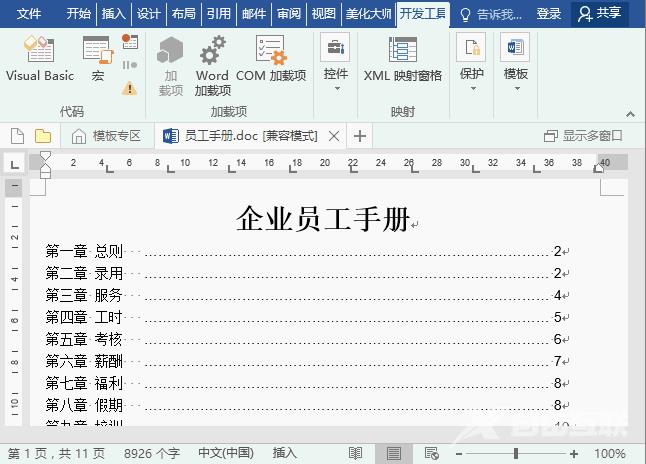Open the XML mapping pane (XML 映射窗格)
Image resolution: width=646 pixels, height=464 pixels.
(x=402, y=59)
